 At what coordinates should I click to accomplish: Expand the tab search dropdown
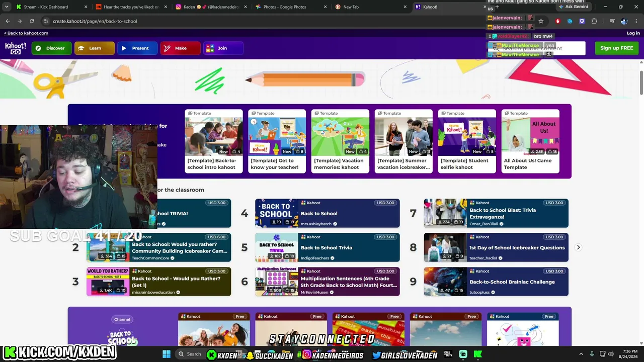point(7,7)
